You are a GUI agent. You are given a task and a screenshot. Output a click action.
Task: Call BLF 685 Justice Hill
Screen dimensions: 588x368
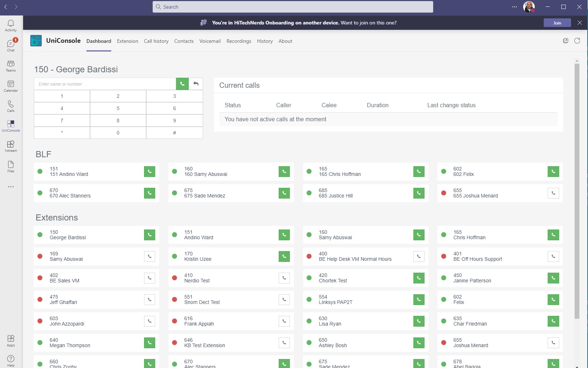[x=419, y=193]
